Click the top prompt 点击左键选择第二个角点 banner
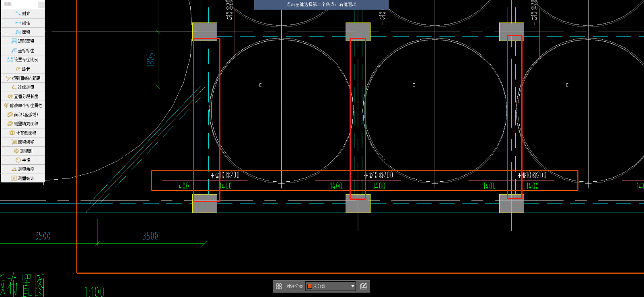Image resolution: width=644 pixels, height=297 pixels. 321,4
